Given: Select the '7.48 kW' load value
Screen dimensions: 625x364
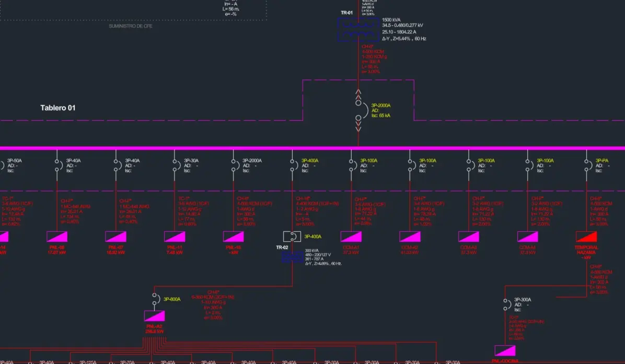Looking at the screenshot, I should point(175,252).
